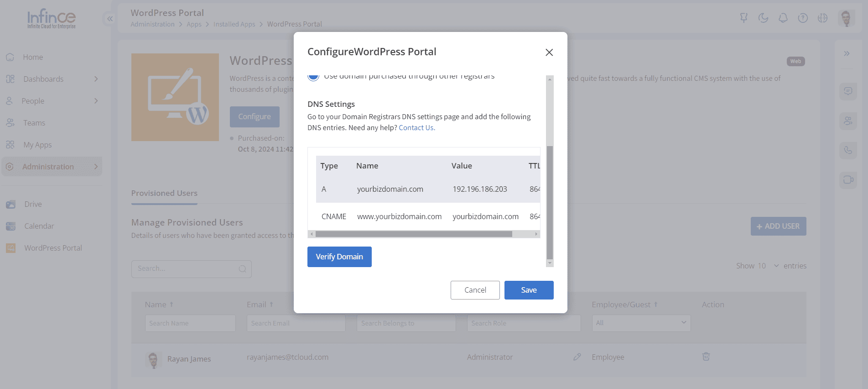Open the contacts icon in right panel
Viewport: 868px width, 389px height.
pos(848,121)
